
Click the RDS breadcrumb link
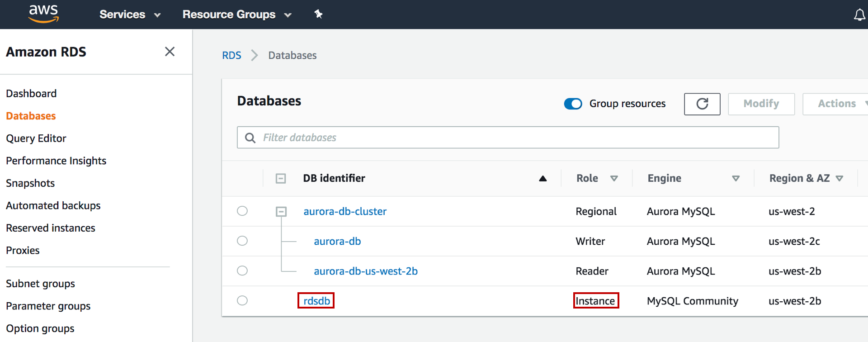pyautogui.click(x=231, y=55)
